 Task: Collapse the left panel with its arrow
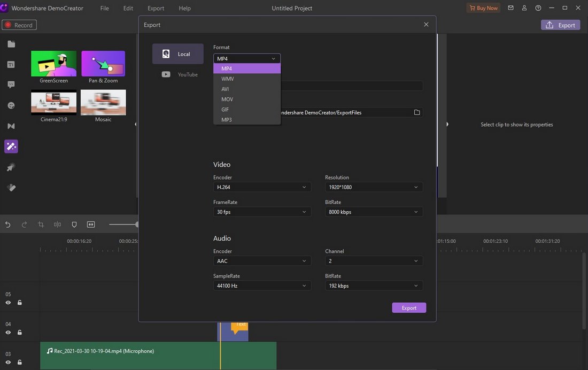click(136, 124)
